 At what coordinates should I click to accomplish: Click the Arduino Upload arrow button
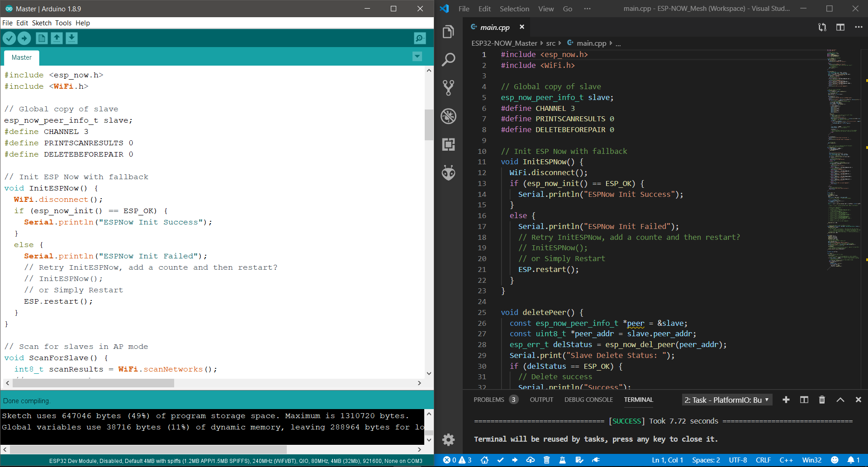coord(24,38)
